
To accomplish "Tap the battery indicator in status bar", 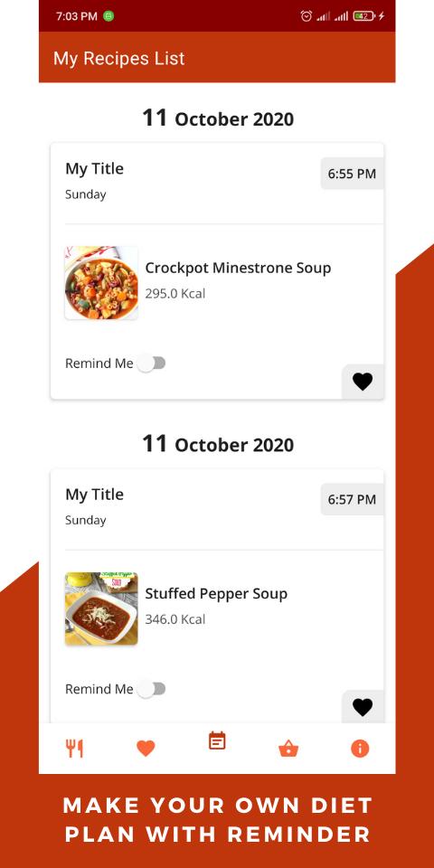I will pos(364,16).
